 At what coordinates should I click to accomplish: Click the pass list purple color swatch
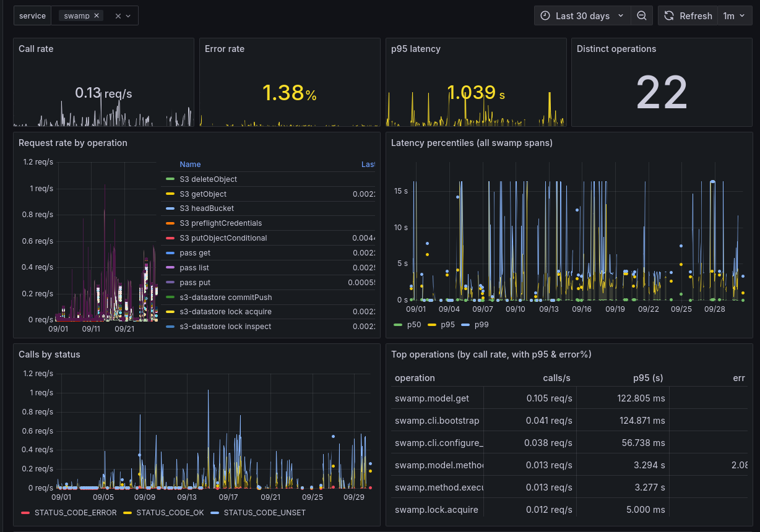[x=170, y=268]
